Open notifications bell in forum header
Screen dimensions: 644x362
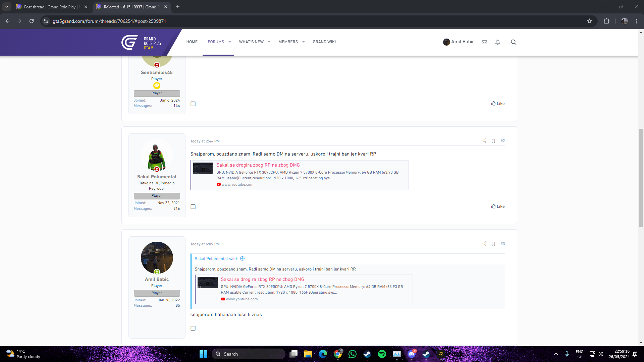(498, 42)
